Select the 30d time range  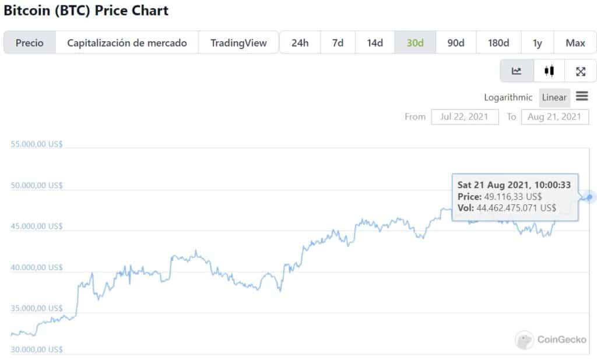[415, 43]
